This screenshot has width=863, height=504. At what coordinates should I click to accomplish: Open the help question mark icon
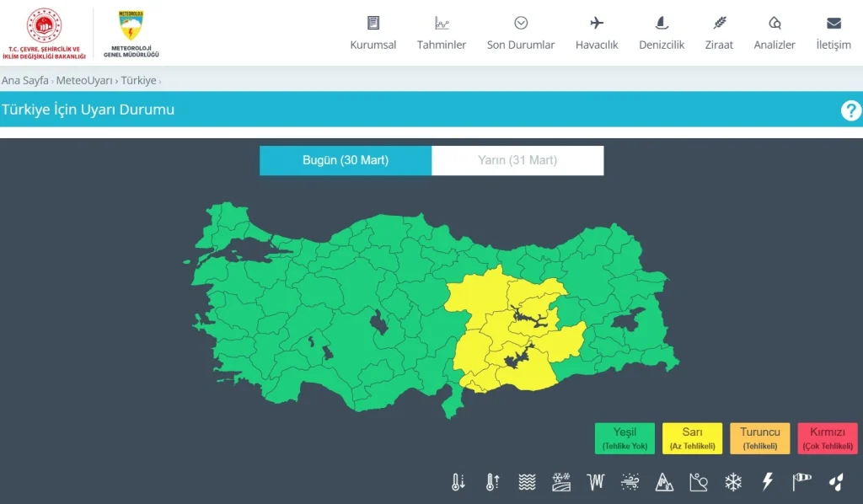pos(850,110)
